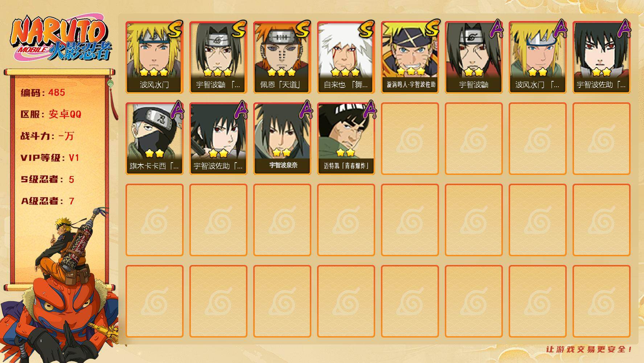644x363 pixels.
Task: Open the 佩恩「天道」 ninja card
Action: 282,57
